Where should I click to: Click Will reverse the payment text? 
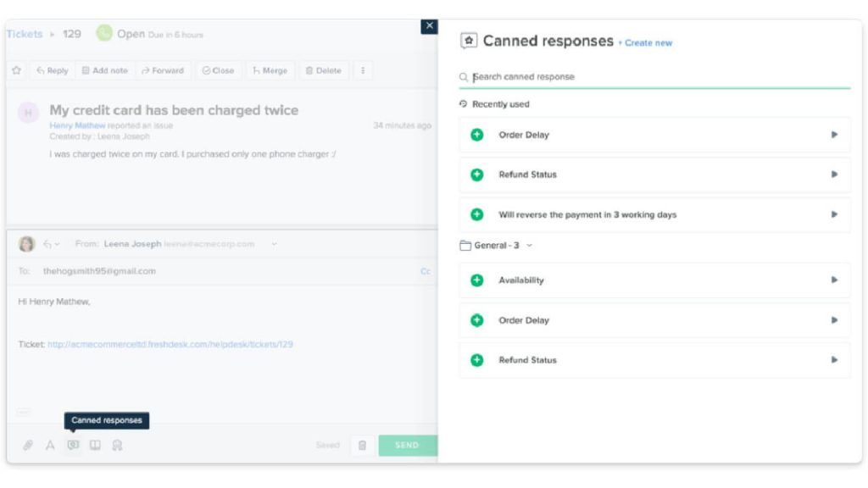coord(587,214)
